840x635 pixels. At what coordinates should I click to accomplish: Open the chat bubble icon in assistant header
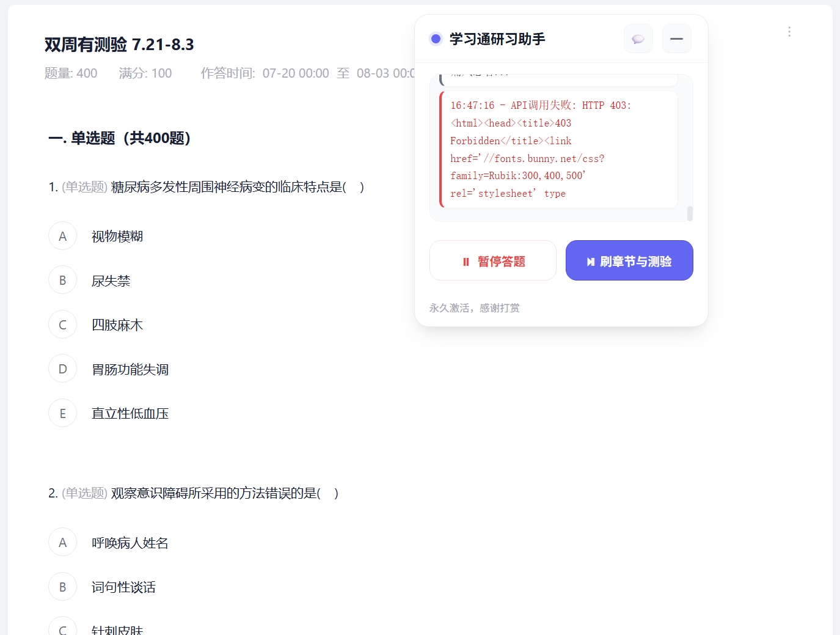pos(638,39)
